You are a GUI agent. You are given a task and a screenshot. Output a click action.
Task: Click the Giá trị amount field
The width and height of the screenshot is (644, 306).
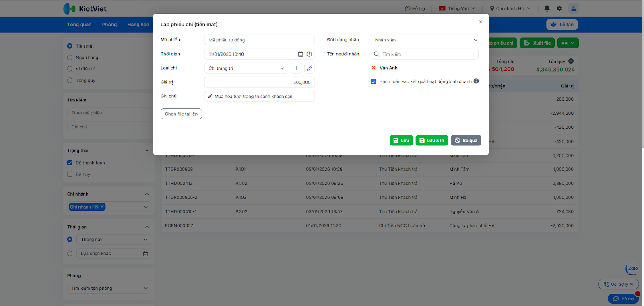(x=260, y=82)
